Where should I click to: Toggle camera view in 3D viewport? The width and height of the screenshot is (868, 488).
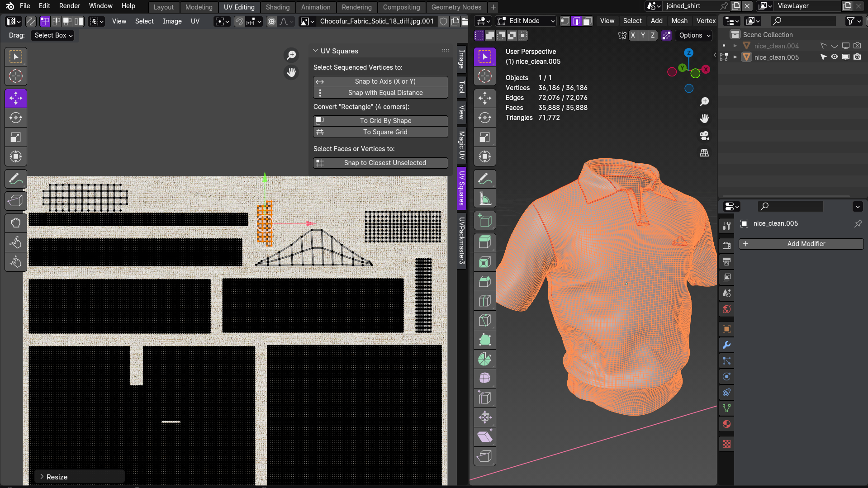click(x=704, y=136)
